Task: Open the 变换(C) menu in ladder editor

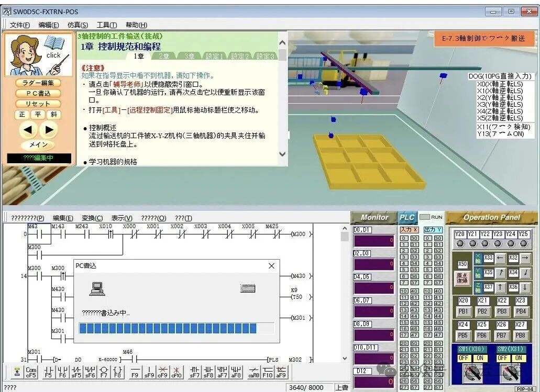Action: click(x=92, y=218)
